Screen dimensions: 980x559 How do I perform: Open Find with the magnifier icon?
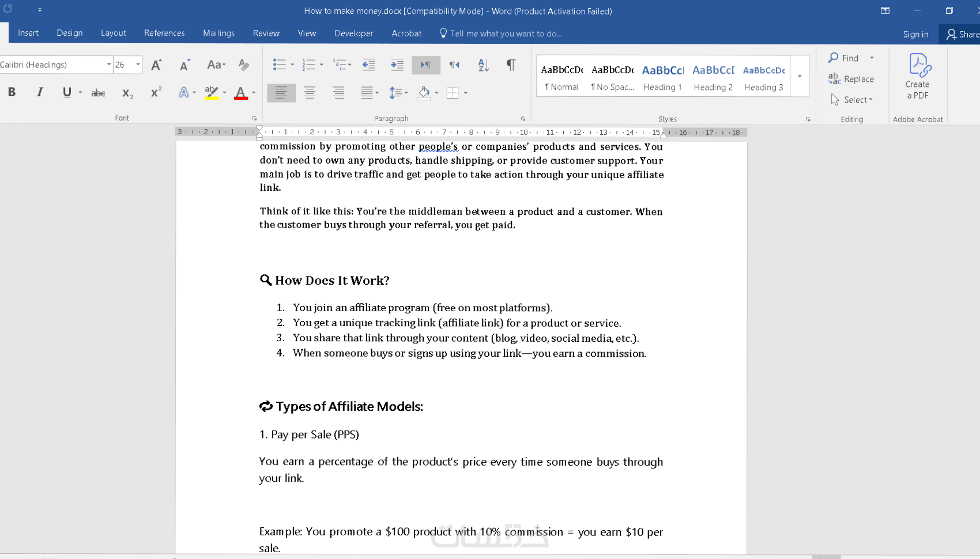(x=834, y=58)
